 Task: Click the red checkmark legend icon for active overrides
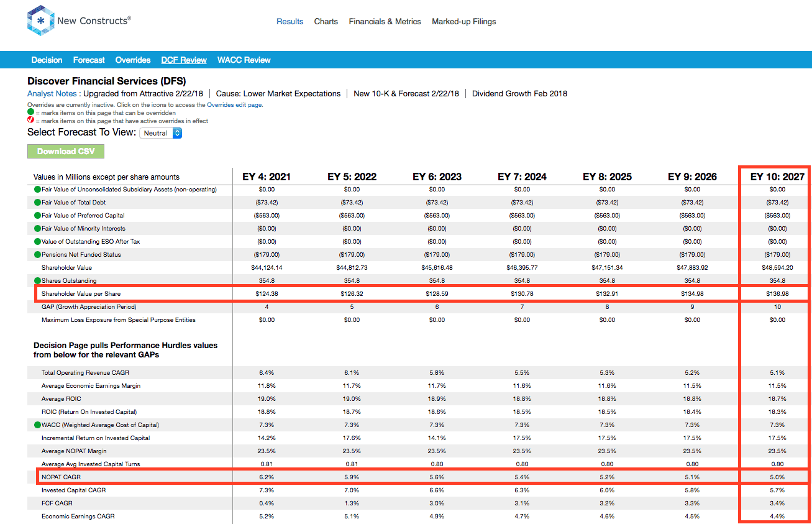(x=30, y=121)
